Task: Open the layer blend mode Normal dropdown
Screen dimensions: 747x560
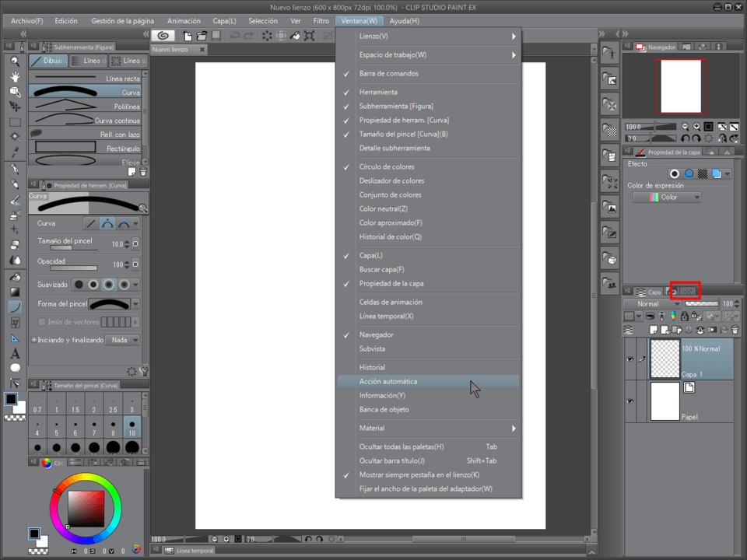Action: pyautogui.click(x=652, y=304)
